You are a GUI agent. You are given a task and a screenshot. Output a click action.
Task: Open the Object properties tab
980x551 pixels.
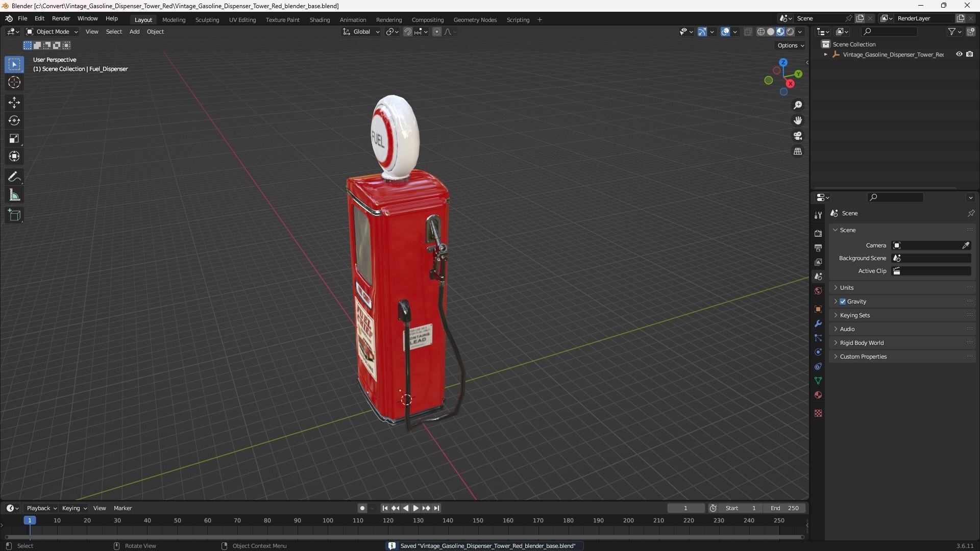point(818,309)
